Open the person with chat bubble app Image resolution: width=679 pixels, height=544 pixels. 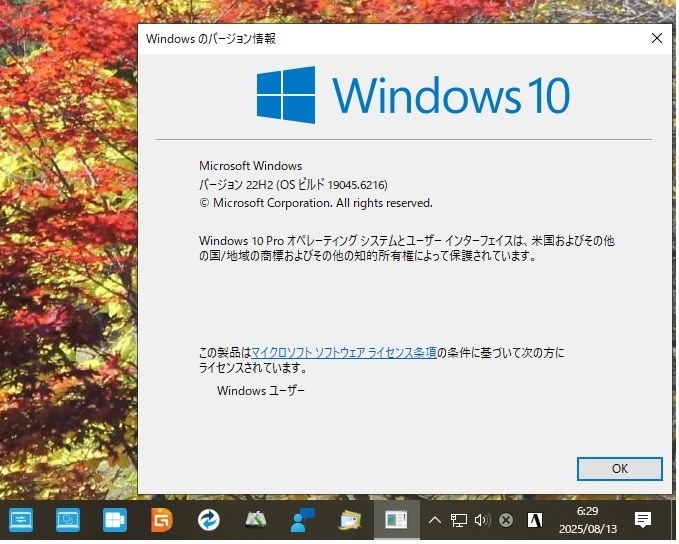coord(302,519)
